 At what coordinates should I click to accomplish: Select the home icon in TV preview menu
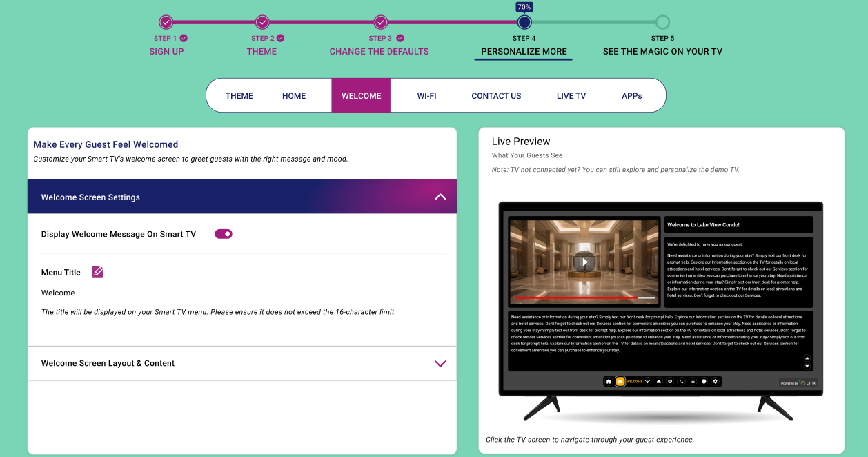click(x=609, y=381)
